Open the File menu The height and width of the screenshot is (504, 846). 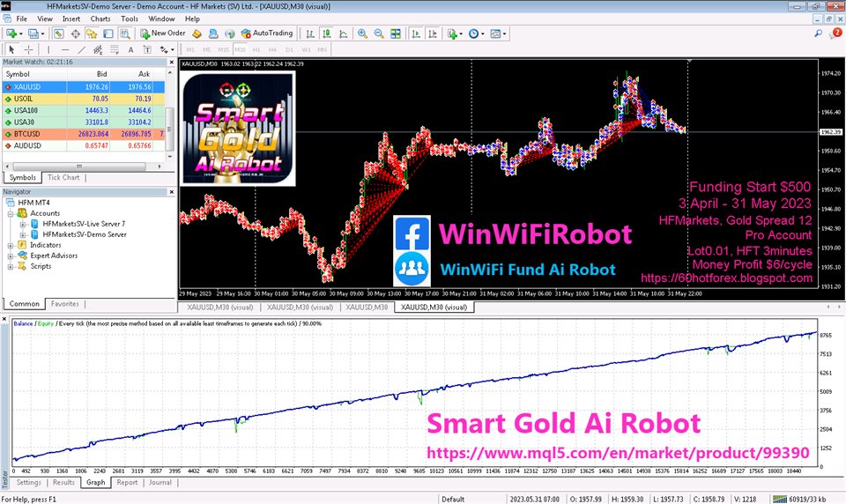click(21, 19)
